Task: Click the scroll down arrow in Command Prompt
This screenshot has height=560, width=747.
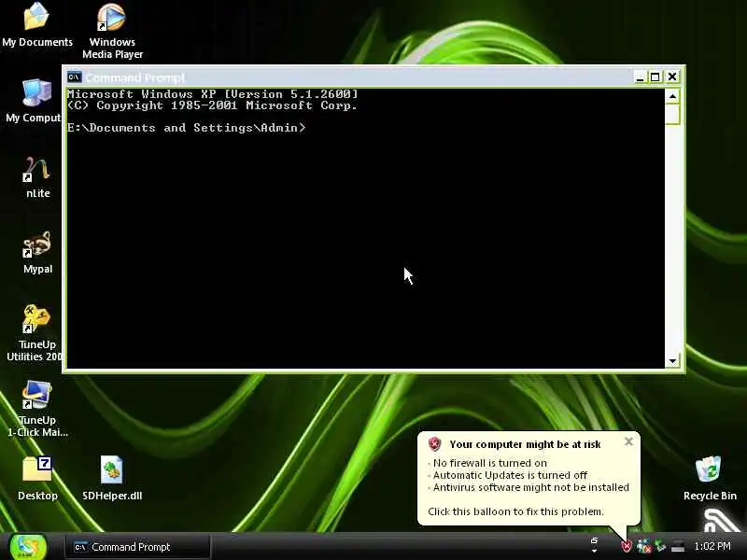Action: coord(672,360)
